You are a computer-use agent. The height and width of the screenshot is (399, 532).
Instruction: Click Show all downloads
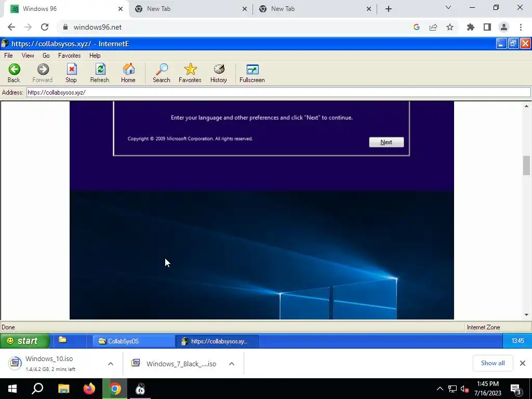493,363
